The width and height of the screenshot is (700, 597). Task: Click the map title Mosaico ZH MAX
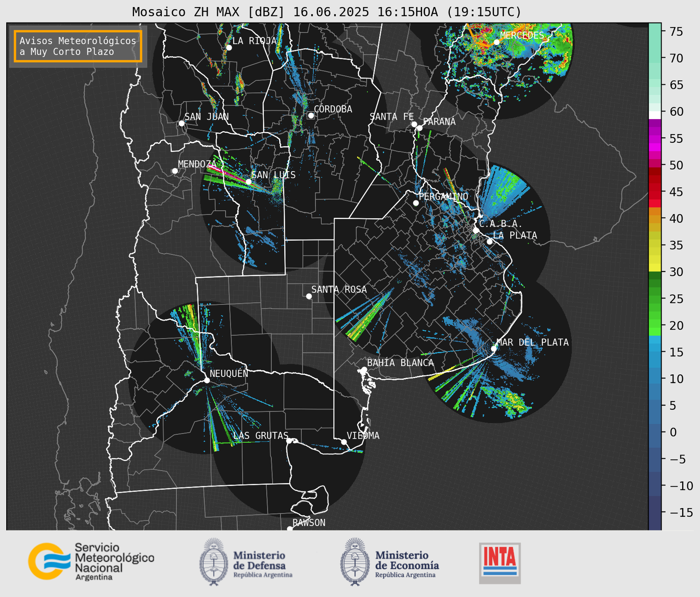185,12
